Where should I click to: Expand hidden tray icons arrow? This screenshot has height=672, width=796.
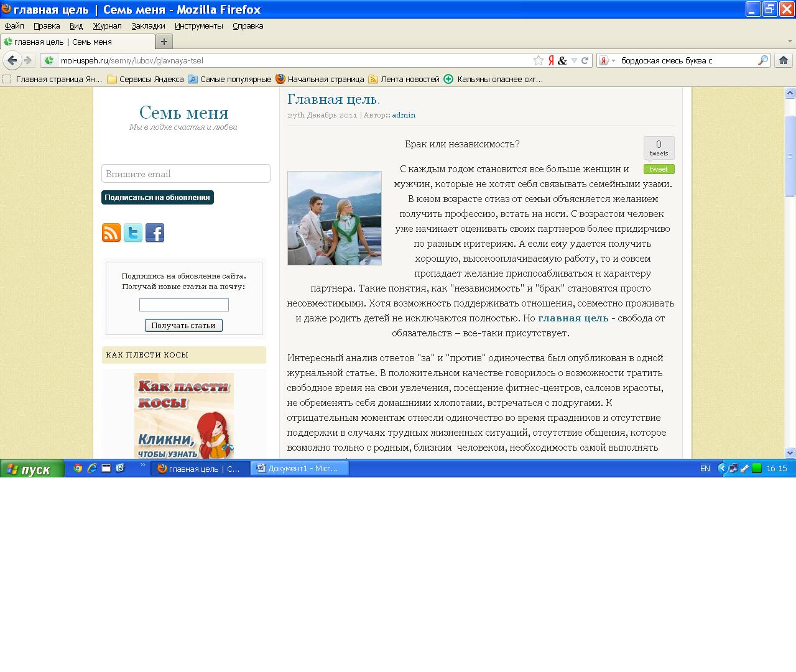pyautogui.click(x=722, y=469)
